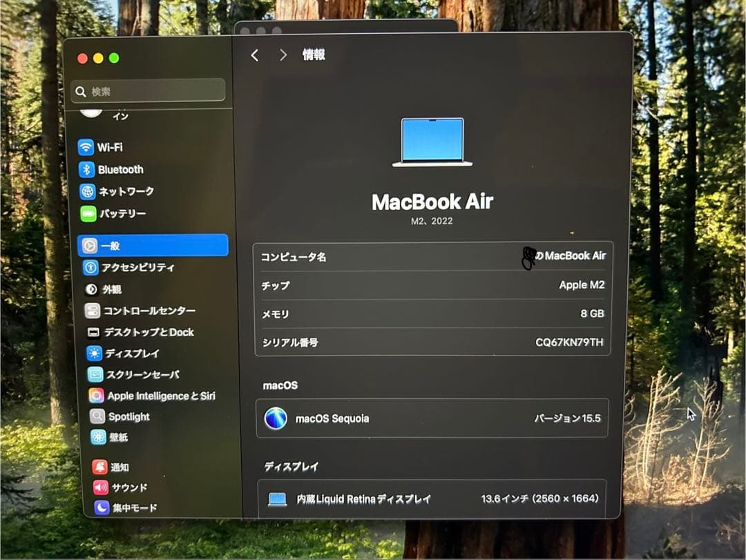The height and width of the screenshot is (560, 746).
Task: Click the Spotlight magnifier icon
Action: [97, 416]
